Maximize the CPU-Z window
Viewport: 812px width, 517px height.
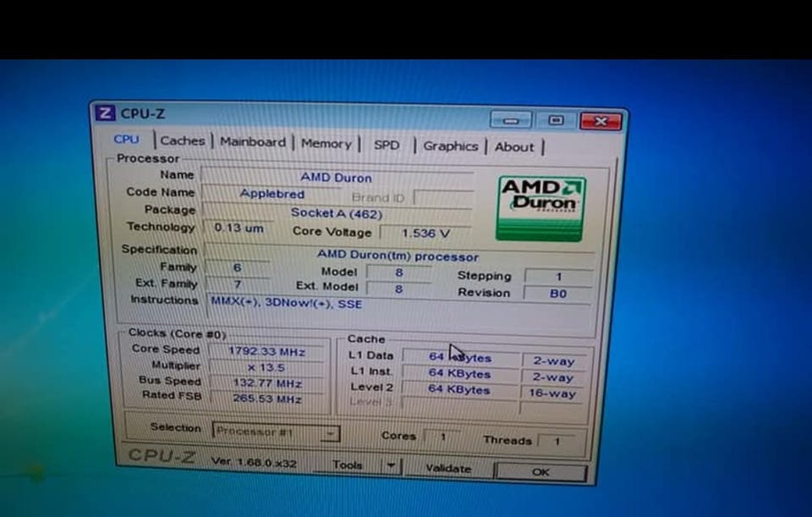point(556,120)
